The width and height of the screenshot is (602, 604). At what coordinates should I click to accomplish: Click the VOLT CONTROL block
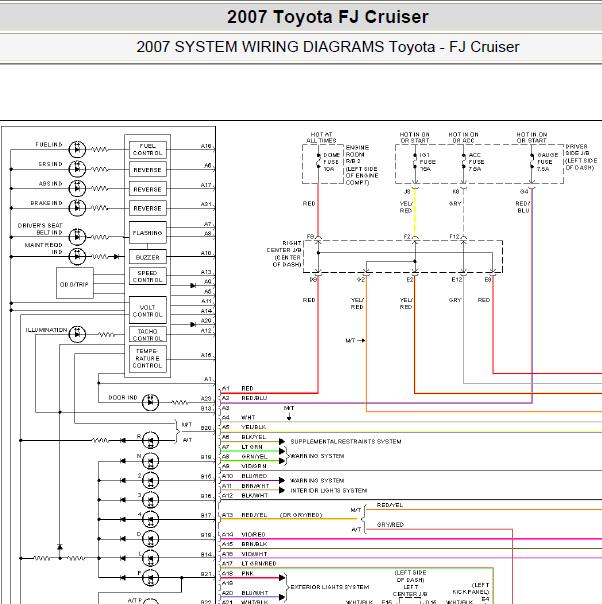(x=148, y=310)
